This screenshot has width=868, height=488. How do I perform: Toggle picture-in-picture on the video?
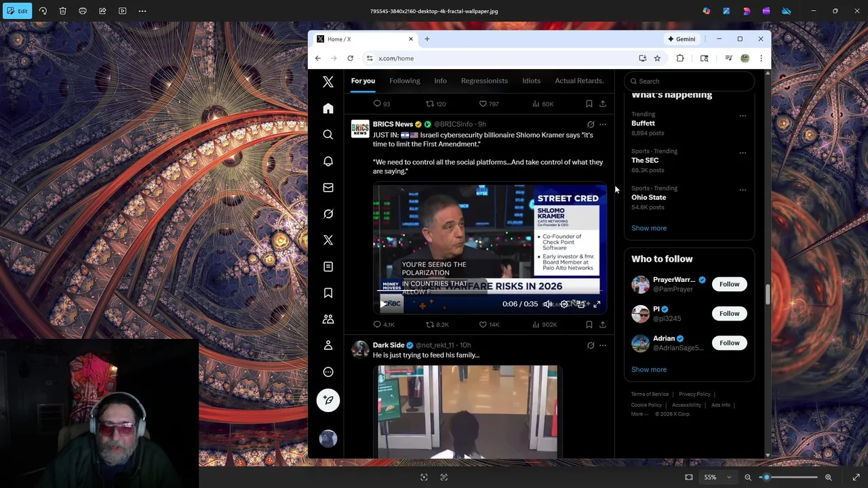[x=580, y=304]
